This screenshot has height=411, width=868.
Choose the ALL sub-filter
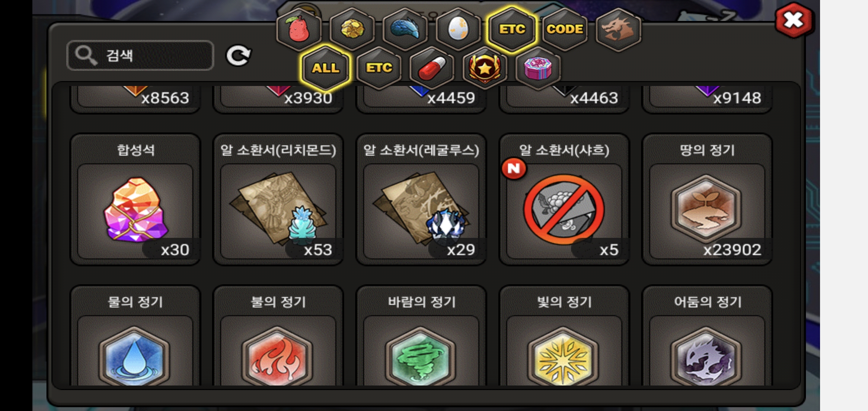[x=325, y=68]
